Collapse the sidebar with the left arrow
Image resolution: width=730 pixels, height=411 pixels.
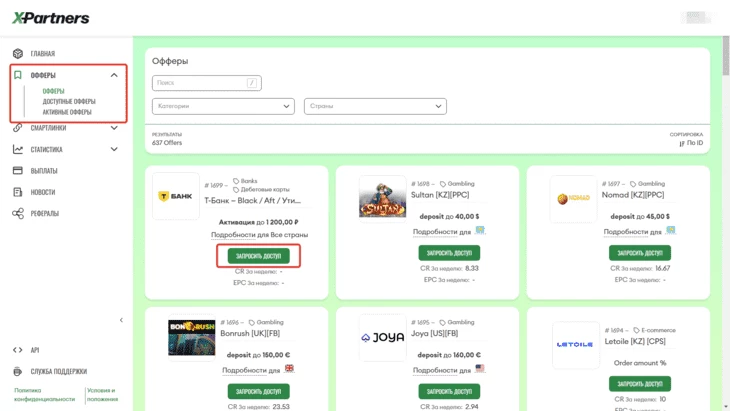(x=122, y=320)
